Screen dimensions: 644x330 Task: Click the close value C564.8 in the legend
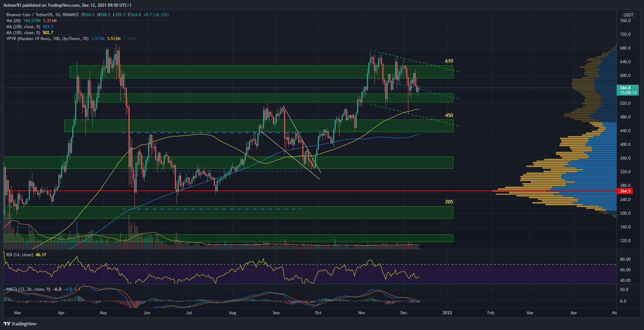pos(134,15)
